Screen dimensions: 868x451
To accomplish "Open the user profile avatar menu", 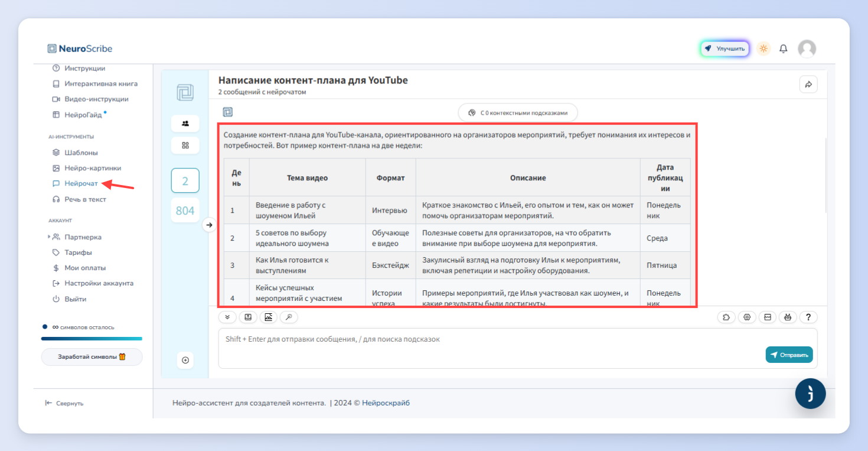I will [807, 48].
